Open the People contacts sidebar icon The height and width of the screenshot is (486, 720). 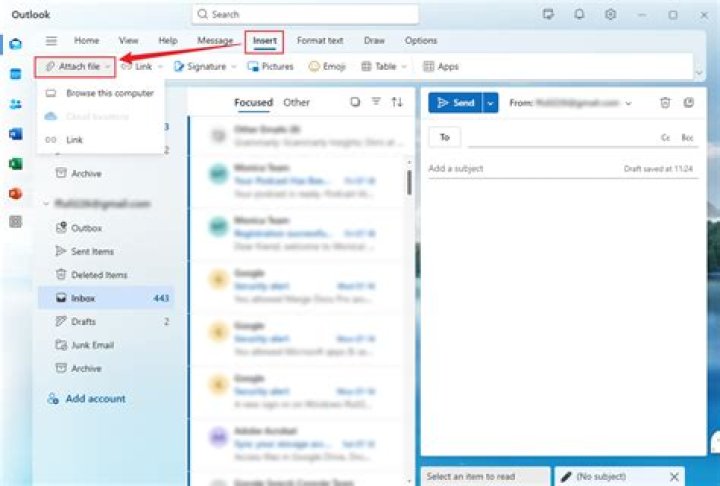tap(16, 104)
